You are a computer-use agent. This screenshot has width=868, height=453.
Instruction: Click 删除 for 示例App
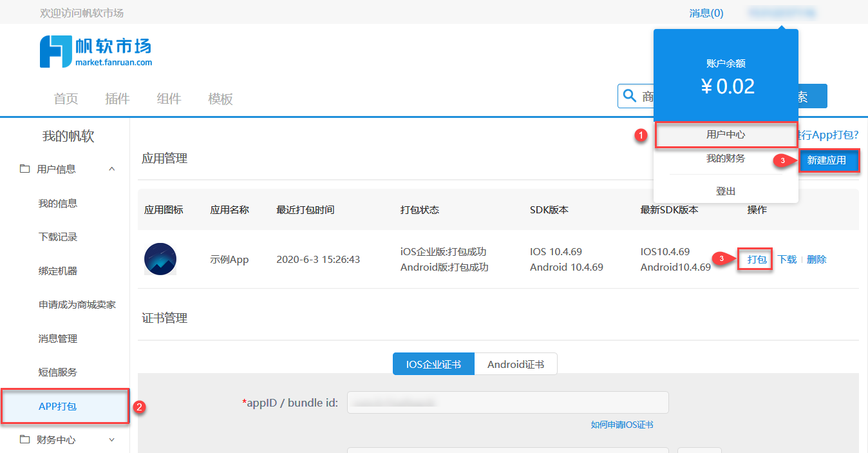click(x=816, y=259)
